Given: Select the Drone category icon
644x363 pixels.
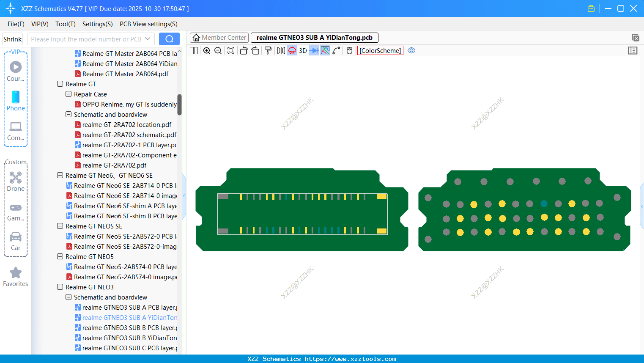Looking at the screenshot, I should [x=16, y=181].
